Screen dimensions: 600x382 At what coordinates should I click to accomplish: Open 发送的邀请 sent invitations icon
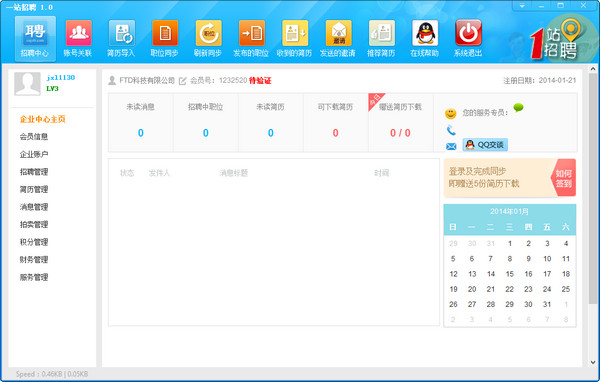tap(338, 33)
